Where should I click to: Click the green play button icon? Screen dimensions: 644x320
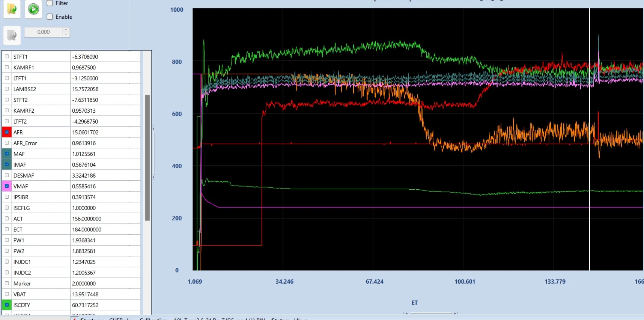[x=33, y=9]
